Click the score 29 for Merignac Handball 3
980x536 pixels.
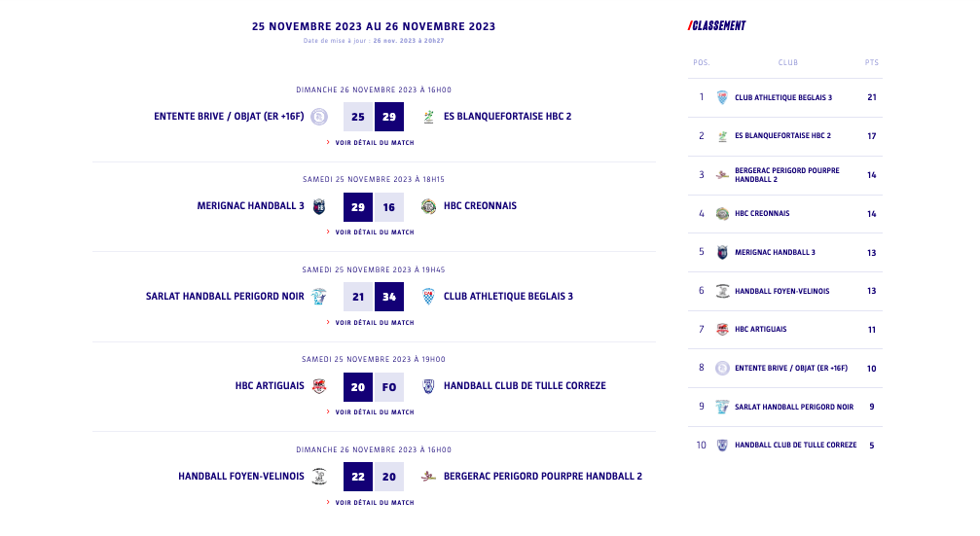(358, 207)
